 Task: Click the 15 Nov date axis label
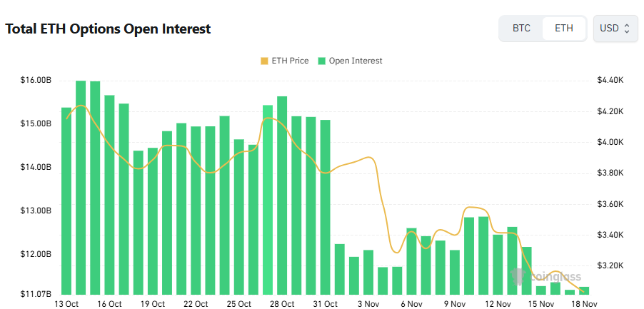coord(540,304)
